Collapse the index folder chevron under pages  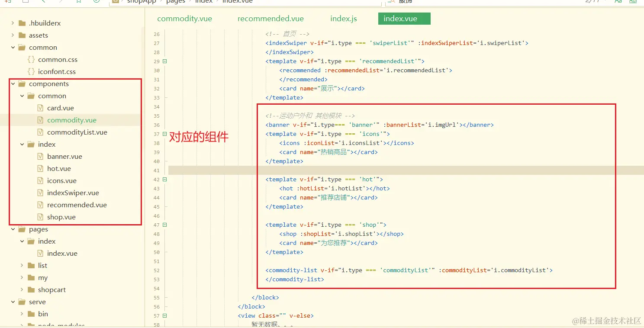point(22,241)
